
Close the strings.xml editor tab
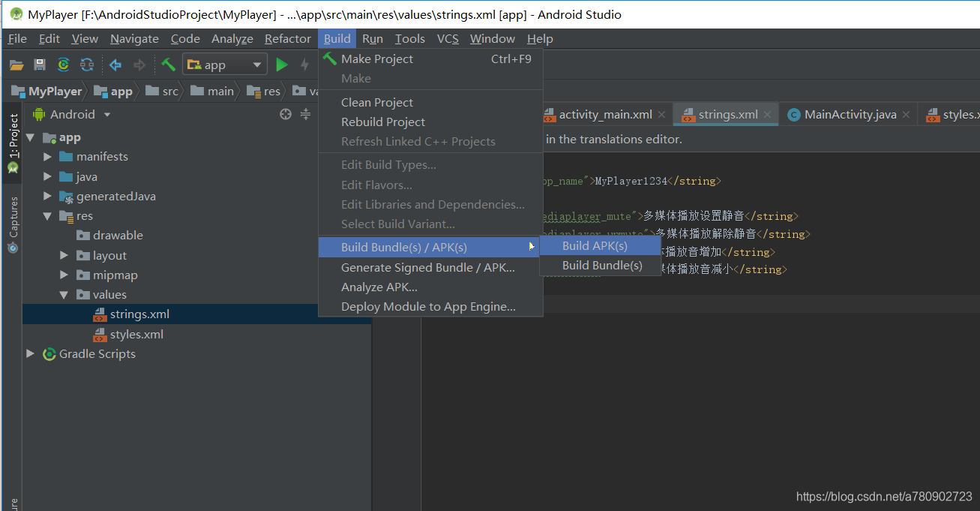point(768,115)
